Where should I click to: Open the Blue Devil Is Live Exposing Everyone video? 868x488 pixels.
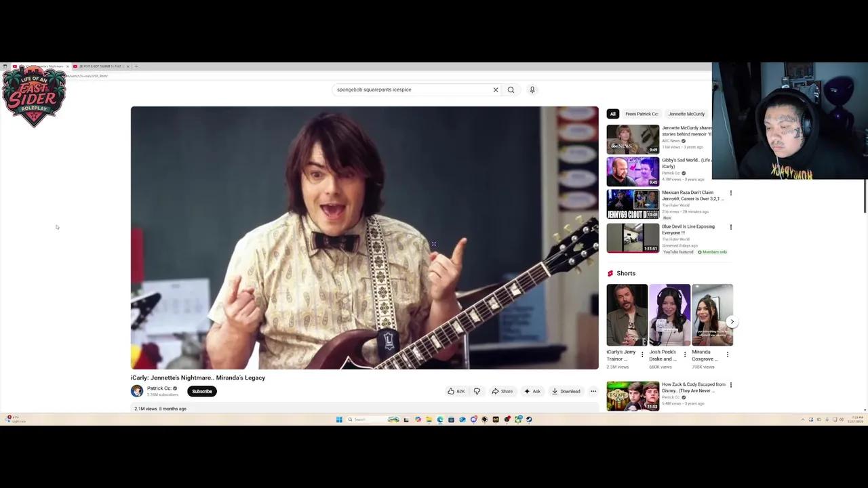(688, 229)
